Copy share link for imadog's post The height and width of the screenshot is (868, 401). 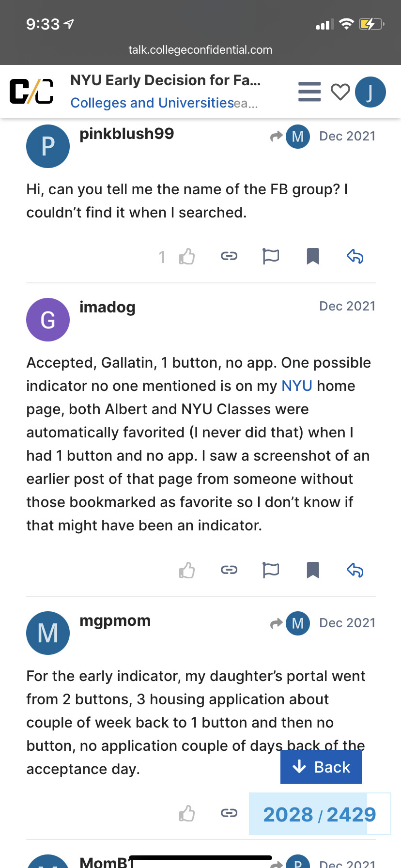pos(229,570)
